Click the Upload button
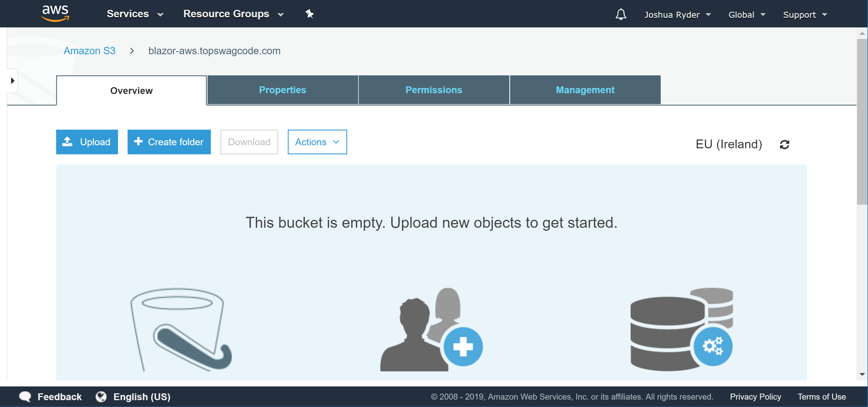Image resolution: width=868 pixels, height=407 pixels. tap(87, 142)
